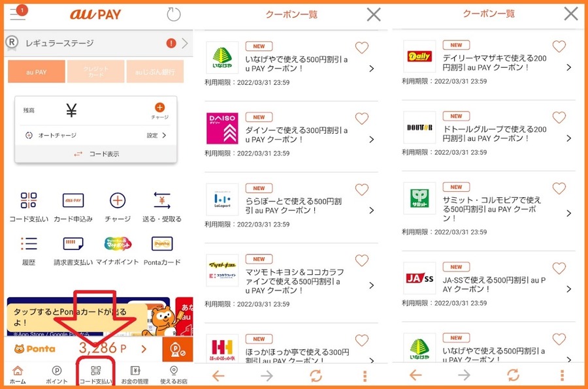This screenshot has width=588, height=389.
Task: Select the au PAY tab
Action: tap(37, 72)
